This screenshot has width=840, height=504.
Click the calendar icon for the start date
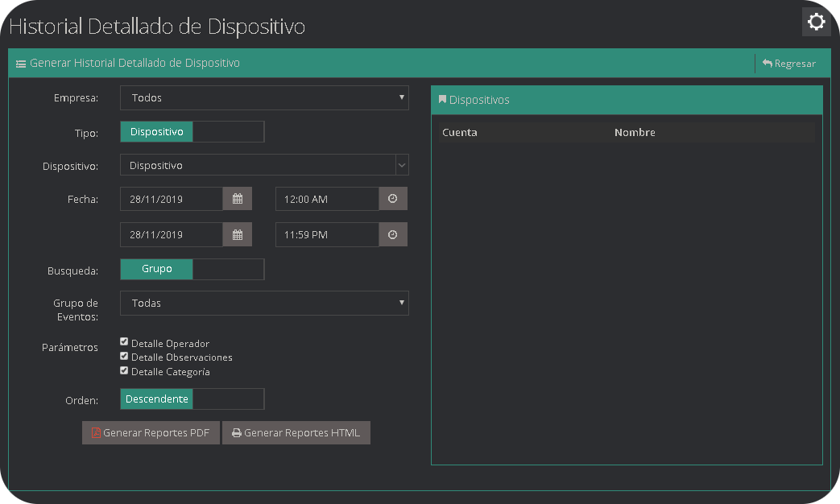(237, 198)
